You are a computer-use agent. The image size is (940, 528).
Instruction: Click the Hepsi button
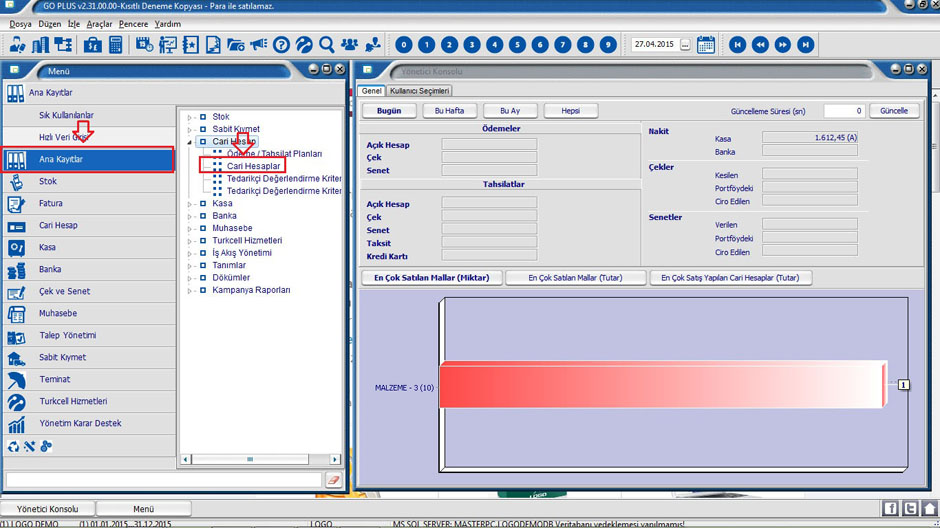(571, 111)
